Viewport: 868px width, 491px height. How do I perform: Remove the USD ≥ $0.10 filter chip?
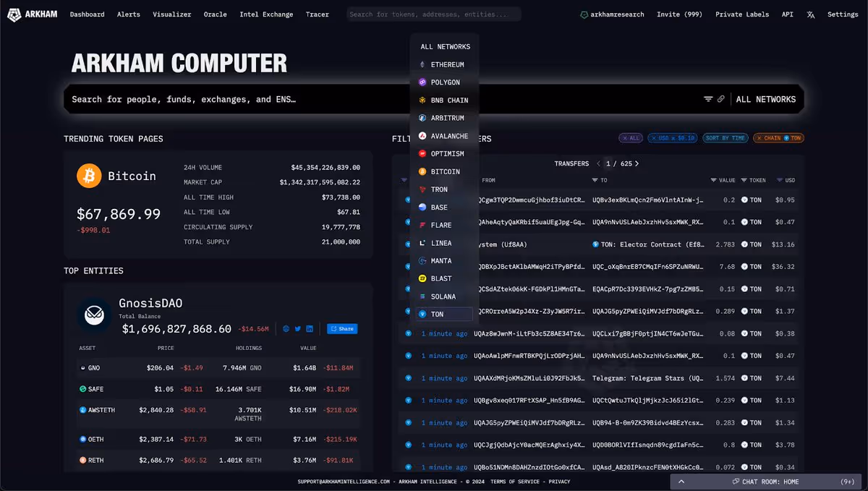673,137
